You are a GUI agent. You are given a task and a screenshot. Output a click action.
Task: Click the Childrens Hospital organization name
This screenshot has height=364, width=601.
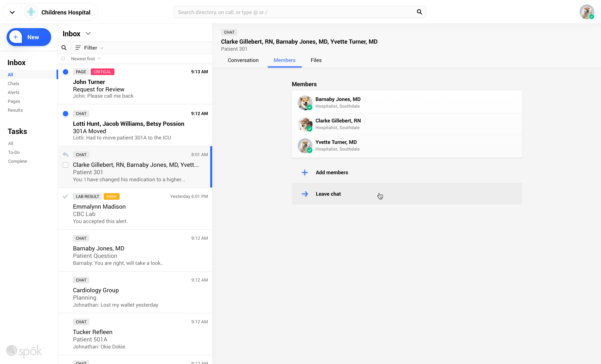coord(66,12)
